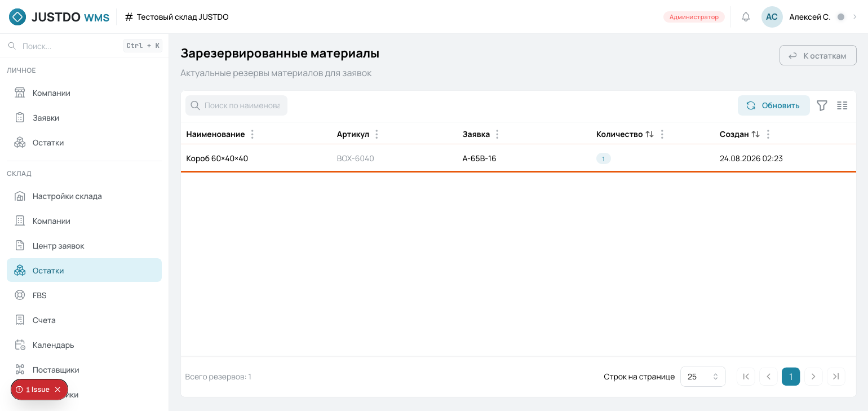Click the Короб 60×40×40 cell
Image resolution: width=868 pixels, height=411 pixels.
217,158
